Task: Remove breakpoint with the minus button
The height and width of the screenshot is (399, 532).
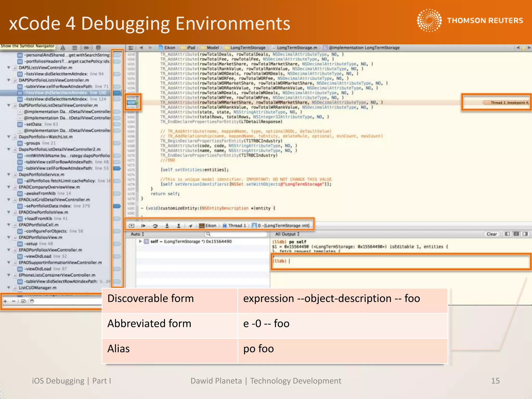Action: point(14,301)
